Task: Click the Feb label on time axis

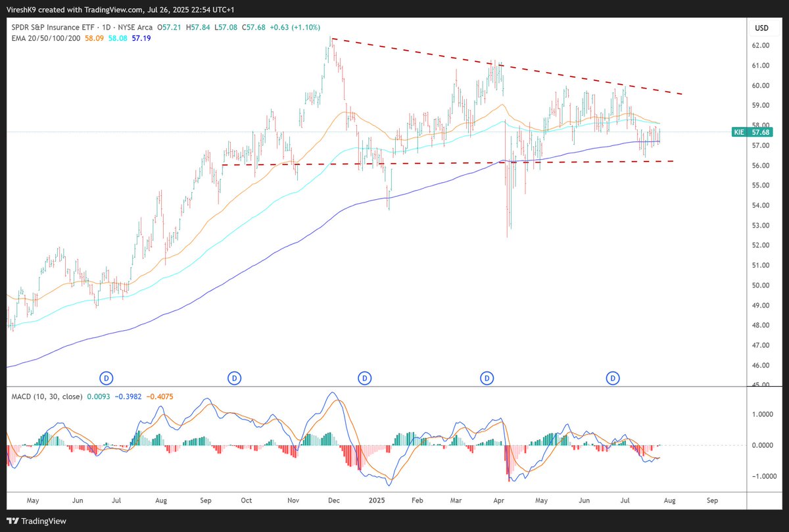Action: click(x=416, y=500)
